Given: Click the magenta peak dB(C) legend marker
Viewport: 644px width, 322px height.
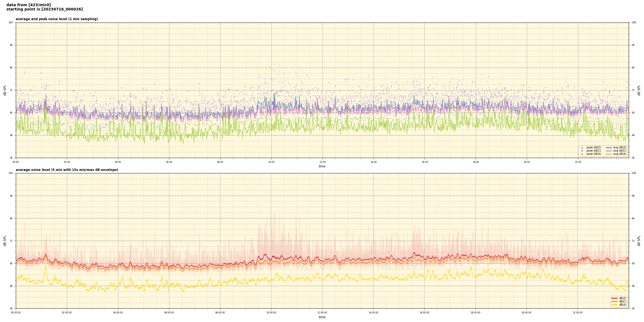Looking at the screenshot, I should click(x=582, y=151).
